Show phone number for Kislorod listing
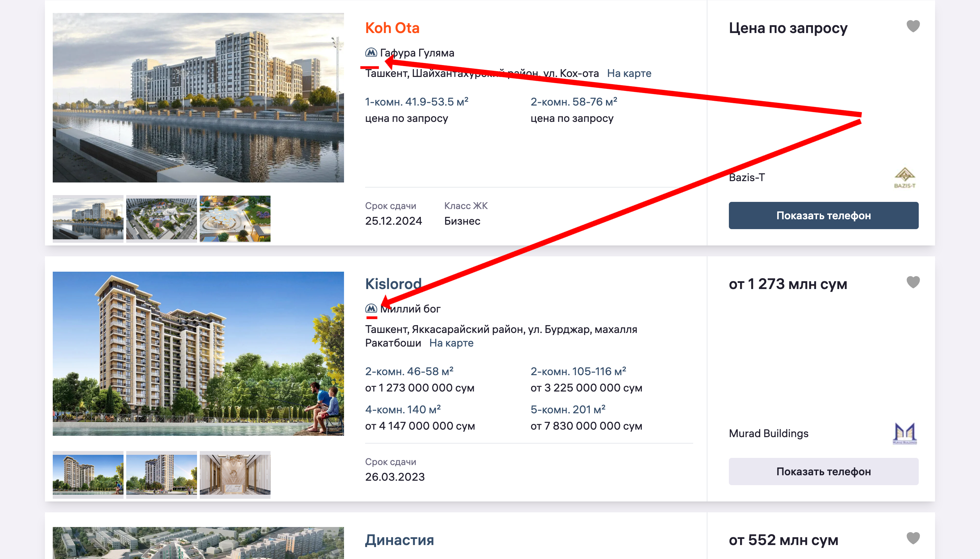980x559 pixels. tap(823, 472)
